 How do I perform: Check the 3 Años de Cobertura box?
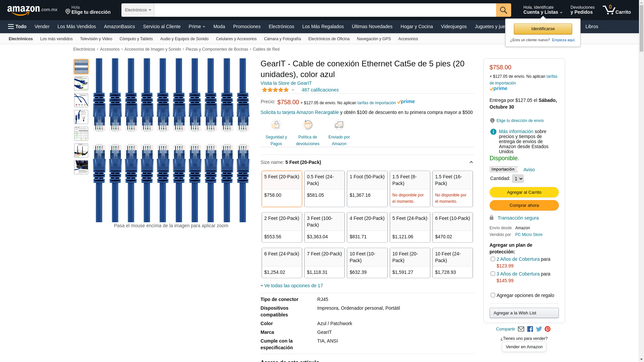pos(493,274)
